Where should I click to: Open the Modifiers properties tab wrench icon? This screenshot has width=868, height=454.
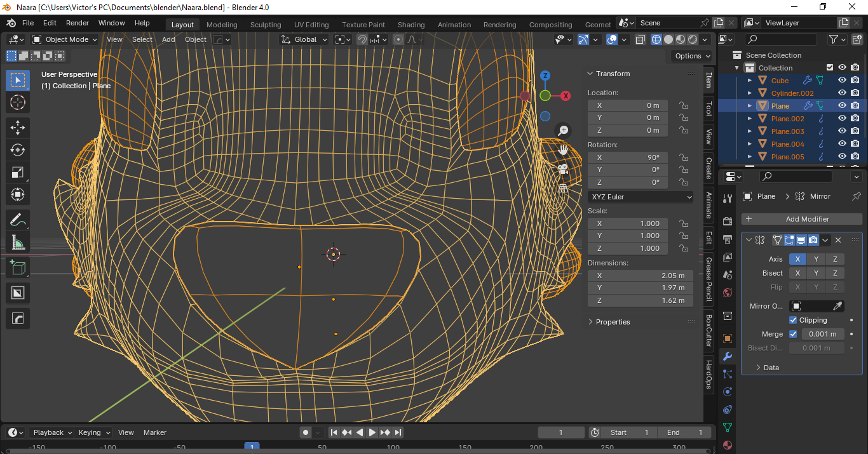[x=728, y=356]
